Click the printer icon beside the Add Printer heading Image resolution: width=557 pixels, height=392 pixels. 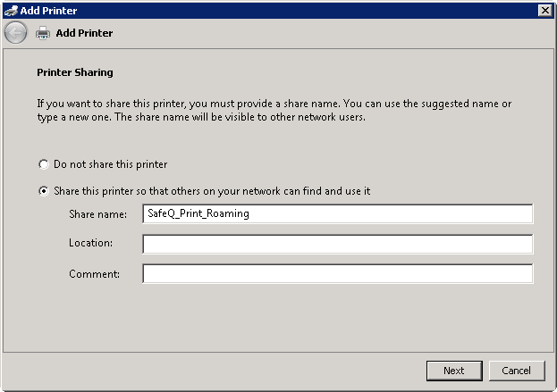click(x=43, y=33)
